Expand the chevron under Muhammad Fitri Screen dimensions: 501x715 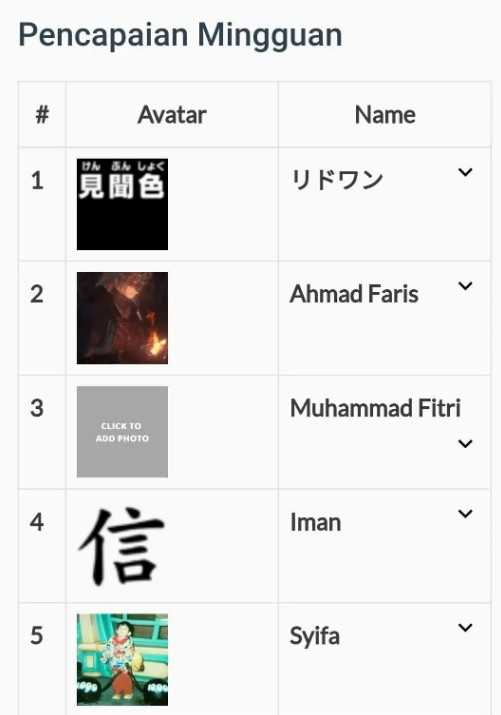(x=465, y=443)
